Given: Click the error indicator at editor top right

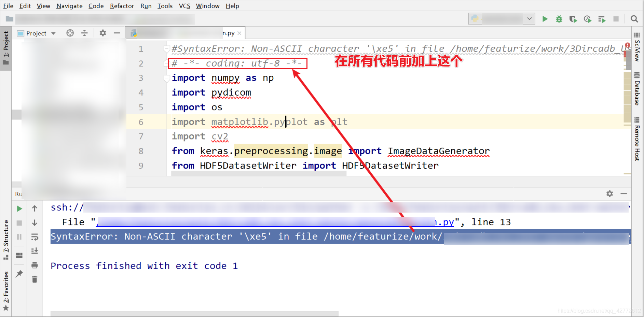Looking at the screenshot, I should [x=628, y=45].
